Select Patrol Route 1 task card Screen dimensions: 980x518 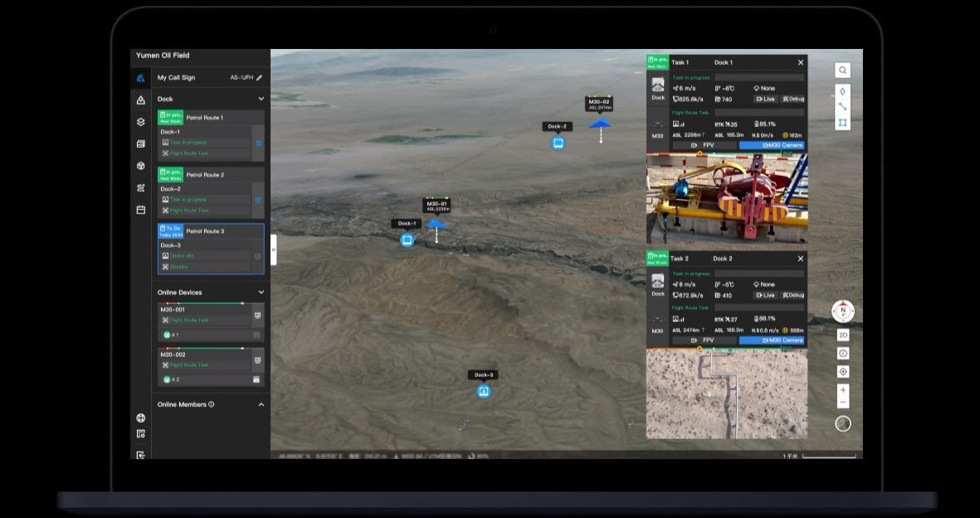click(211, 118)
